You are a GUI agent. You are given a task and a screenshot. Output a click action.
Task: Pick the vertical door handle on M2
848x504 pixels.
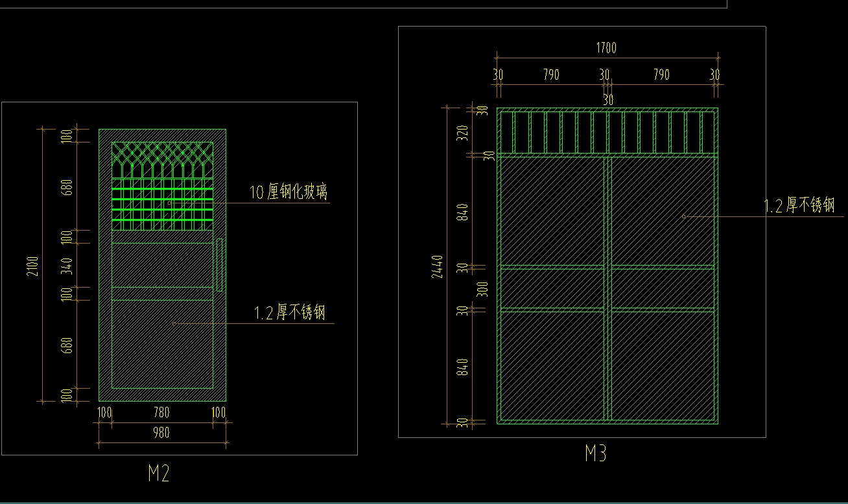coord(220,264)
